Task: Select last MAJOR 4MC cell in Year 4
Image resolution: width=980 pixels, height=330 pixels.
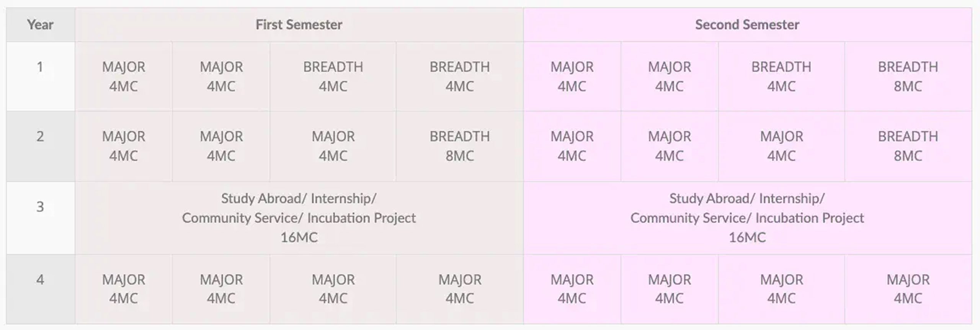Action: (908, 289)
